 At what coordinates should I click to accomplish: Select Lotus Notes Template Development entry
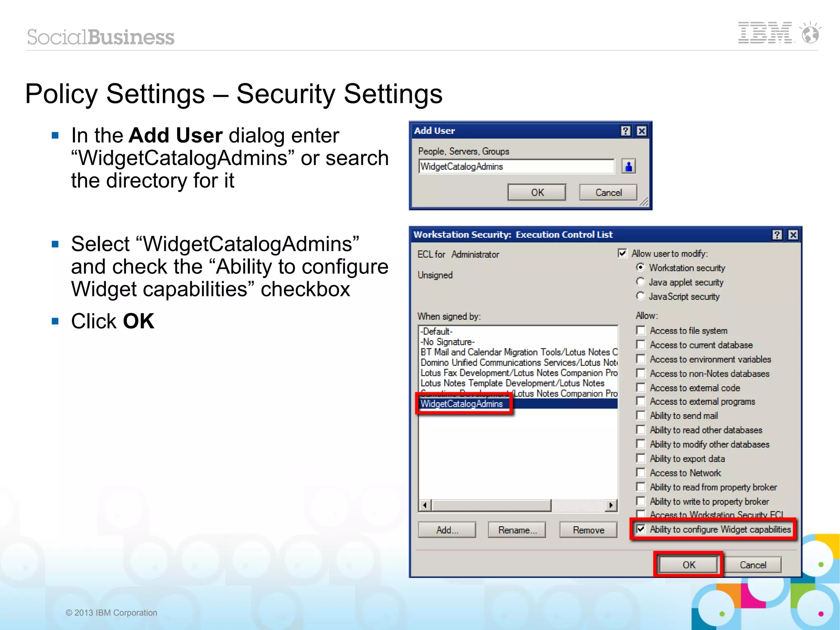[518, 383]
